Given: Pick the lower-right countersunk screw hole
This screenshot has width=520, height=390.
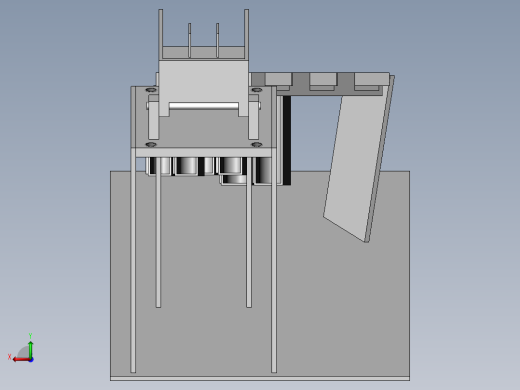Looking at the screenshot, I should [256, 144].
